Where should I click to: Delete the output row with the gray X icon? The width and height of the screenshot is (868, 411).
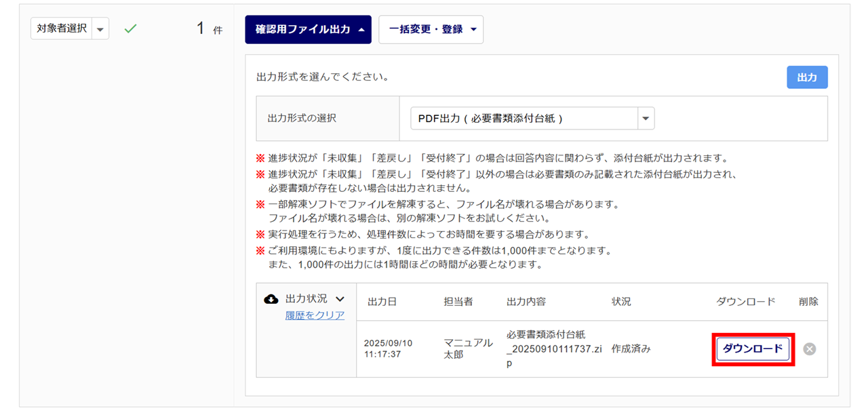pyautogui.click(x=809, y=349)
